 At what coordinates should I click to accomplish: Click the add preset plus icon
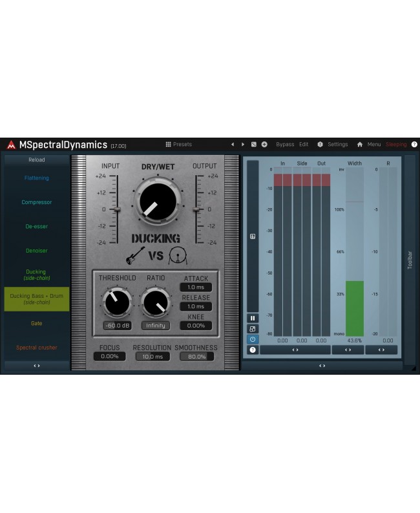(264, 144)
